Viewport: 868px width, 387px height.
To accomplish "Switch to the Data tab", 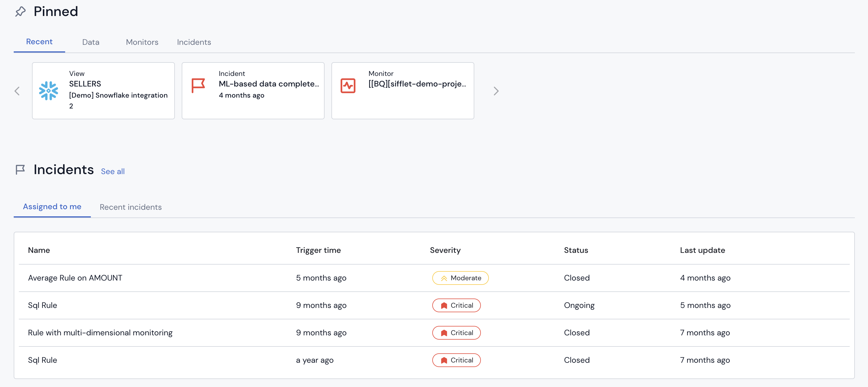I will click(91, 42).
